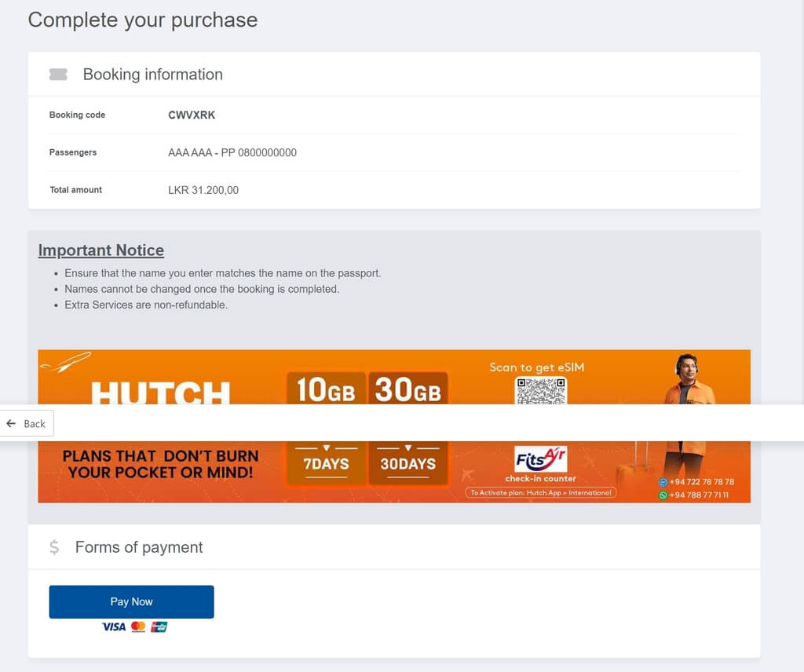This screenshot has width=804, height=672.
Task: Click the Forms of payment heading
Action: click(x=139, y=547)
